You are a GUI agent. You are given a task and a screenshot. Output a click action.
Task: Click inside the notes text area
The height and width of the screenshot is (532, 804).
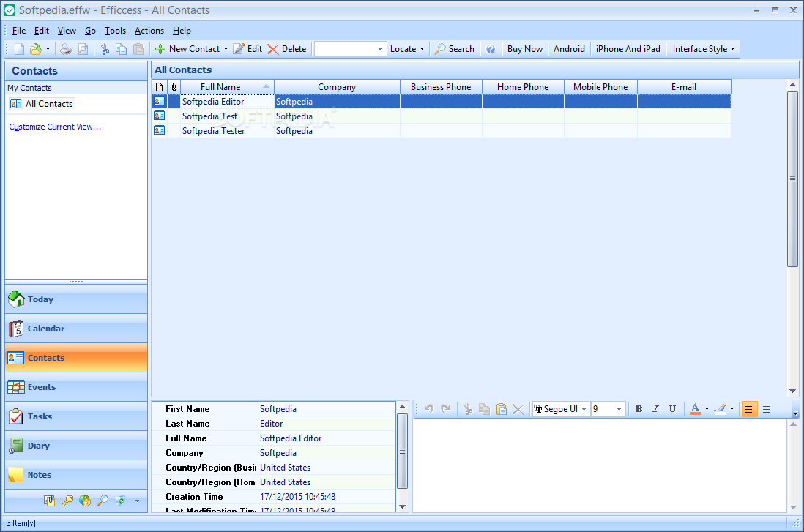pyautogui.click(x=600, y=465)
